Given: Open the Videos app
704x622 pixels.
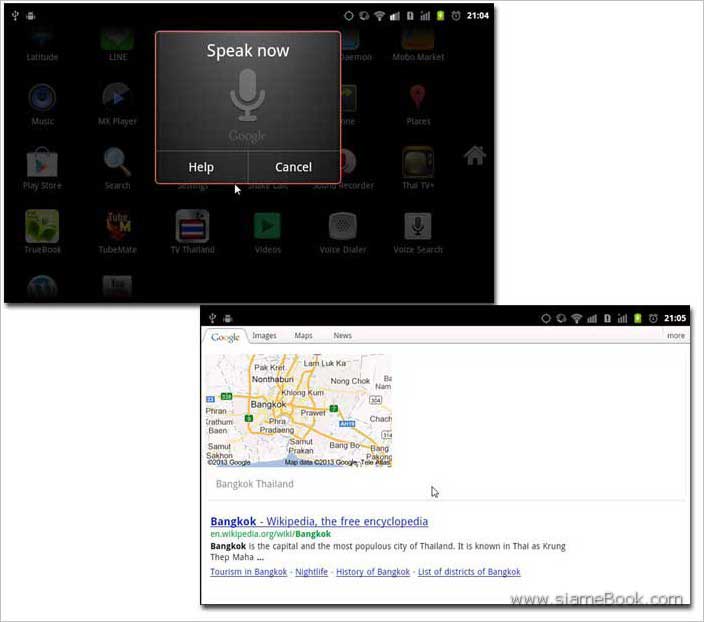Looking at the screenshot, I should 268,232.
